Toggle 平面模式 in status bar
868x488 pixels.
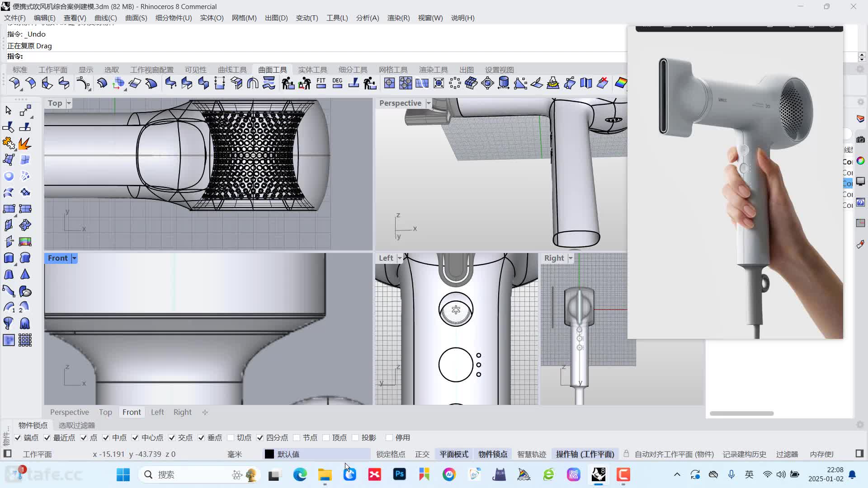[454, 454]
